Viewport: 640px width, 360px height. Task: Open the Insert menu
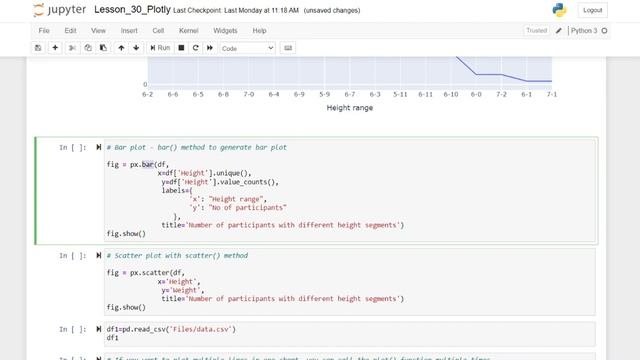pyautogui.click(x=129, y=31)
